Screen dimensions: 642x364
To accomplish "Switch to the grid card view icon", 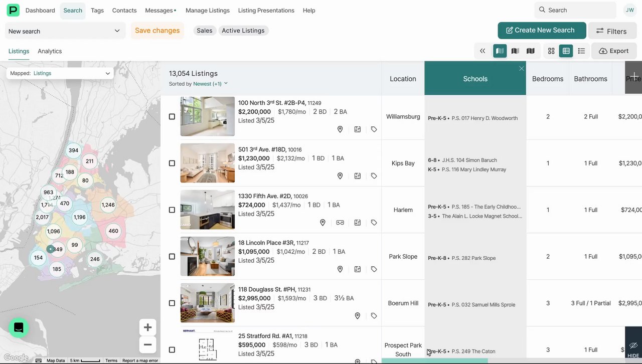I will pos(551,51).
